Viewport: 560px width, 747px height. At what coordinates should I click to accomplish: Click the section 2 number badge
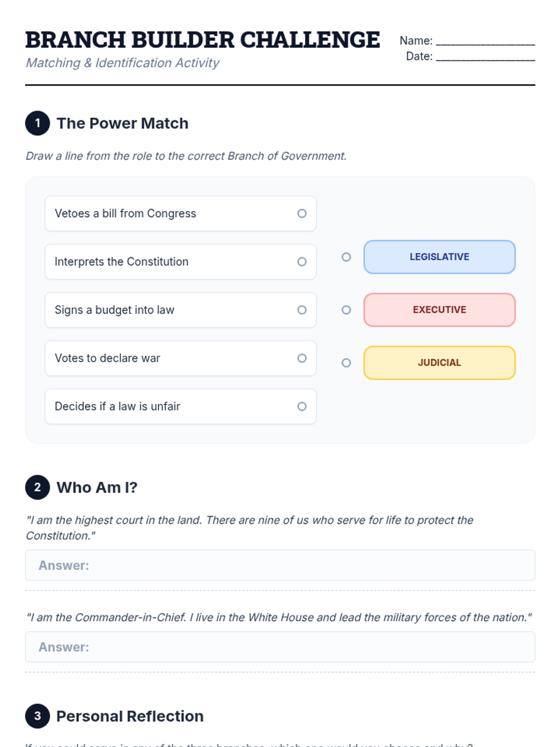click(x=37, y=487)
